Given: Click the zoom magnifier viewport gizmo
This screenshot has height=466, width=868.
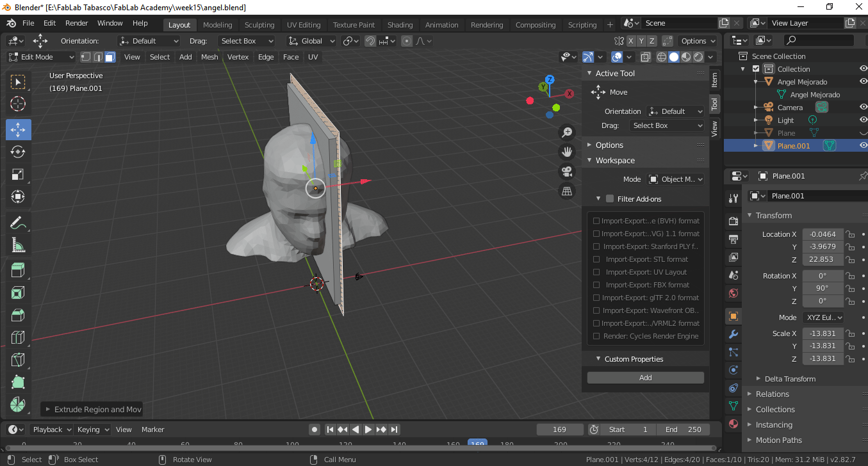Looking at the screenshot, I should click(567, 133).
